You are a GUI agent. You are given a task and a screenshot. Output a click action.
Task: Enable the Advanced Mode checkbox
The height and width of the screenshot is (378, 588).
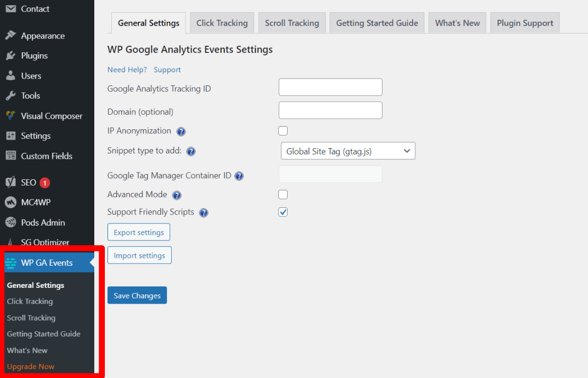(283, 195)
